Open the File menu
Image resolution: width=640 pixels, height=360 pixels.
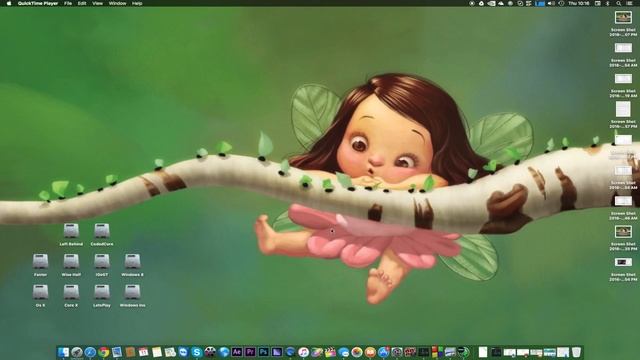[x=68, y=3]
